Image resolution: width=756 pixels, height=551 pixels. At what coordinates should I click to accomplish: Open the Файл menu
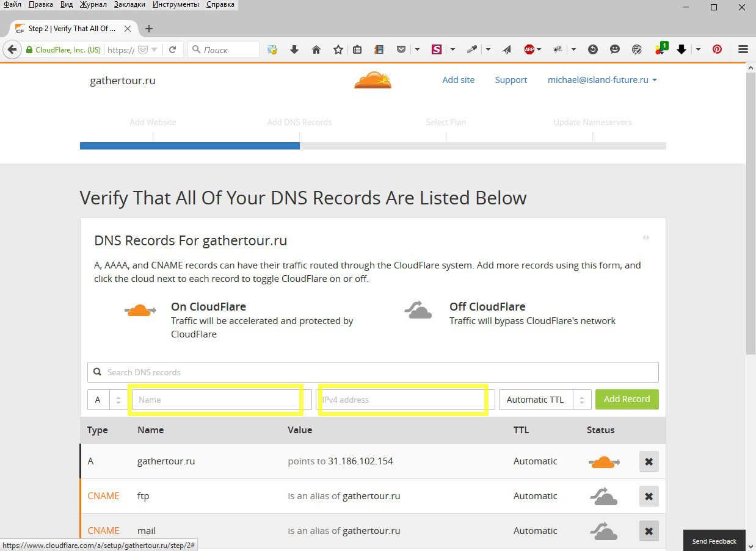tap(13, 4)
